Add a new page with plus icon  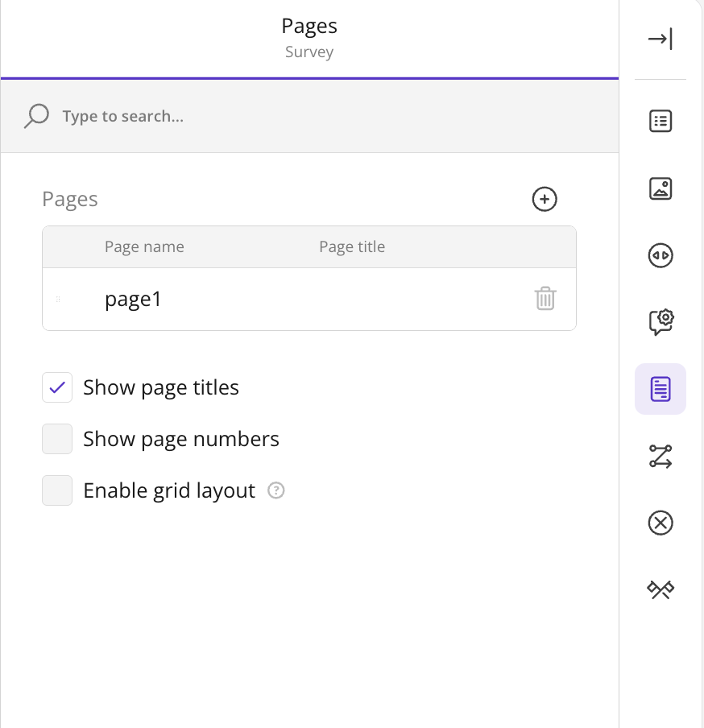545,199
